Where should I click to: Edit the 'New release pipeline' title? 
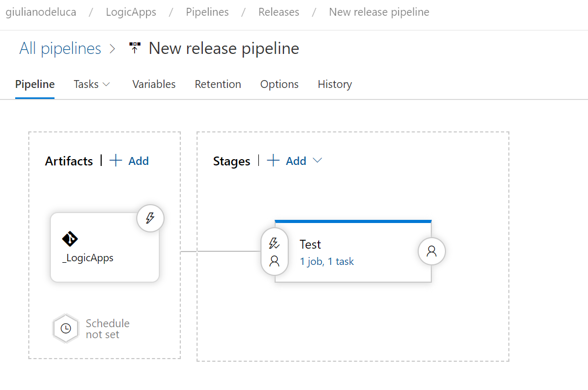pos(224,48)
